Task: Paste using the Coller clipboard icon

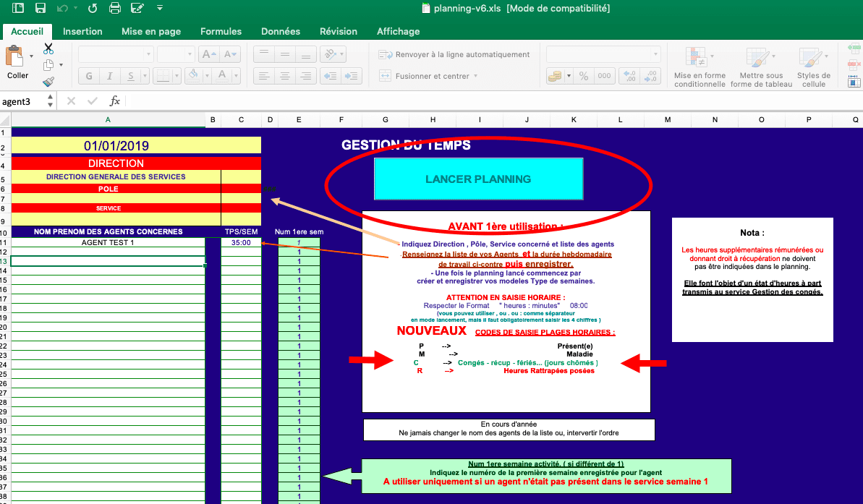Action: point(14,57)
